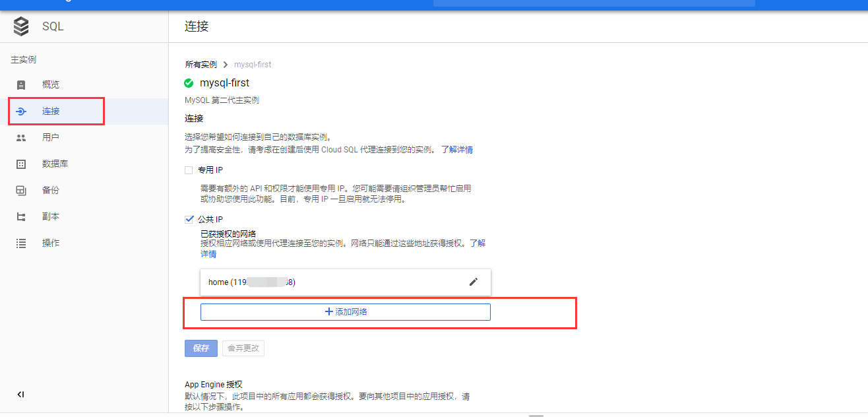Click the 舍弃更改 discard changes button
The image size is (868, 417).
point(243,348)
